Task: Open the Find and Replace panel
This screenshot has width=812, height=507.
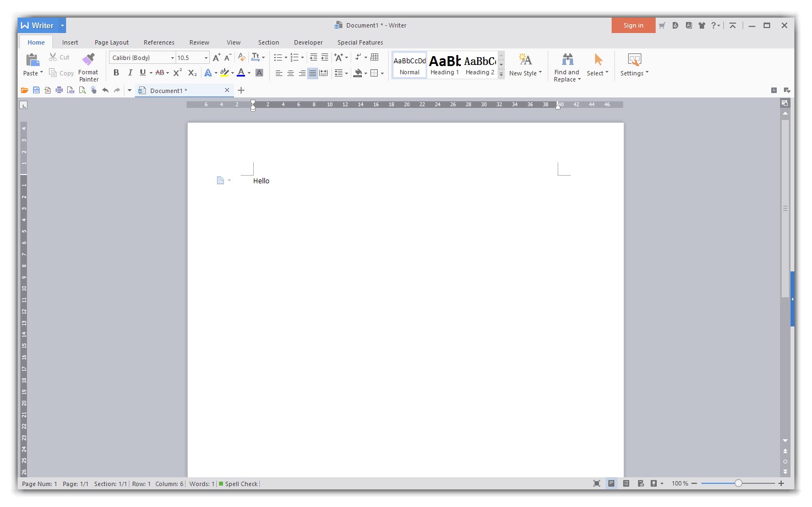Action: coord(566,66)
